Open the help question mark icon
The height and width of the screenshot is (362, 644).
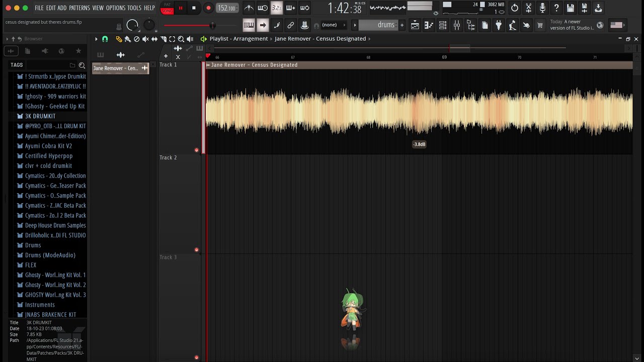point(556,8)
